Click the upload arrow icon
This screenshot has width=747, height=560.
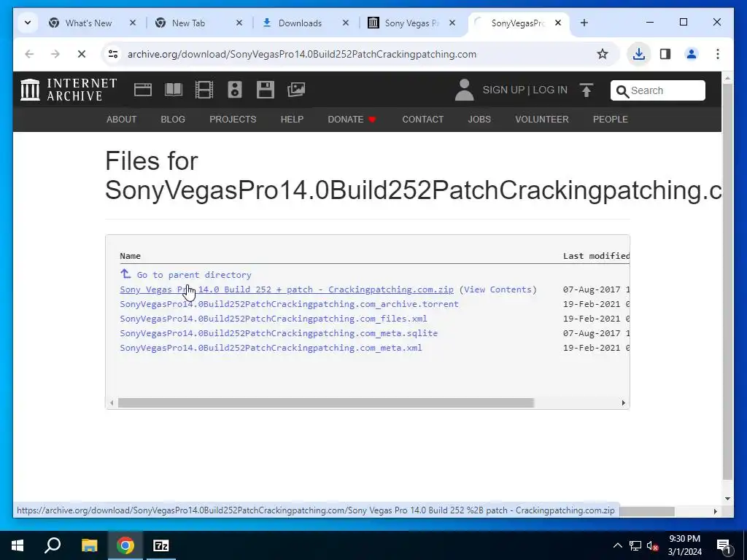(x=587, y=90)
